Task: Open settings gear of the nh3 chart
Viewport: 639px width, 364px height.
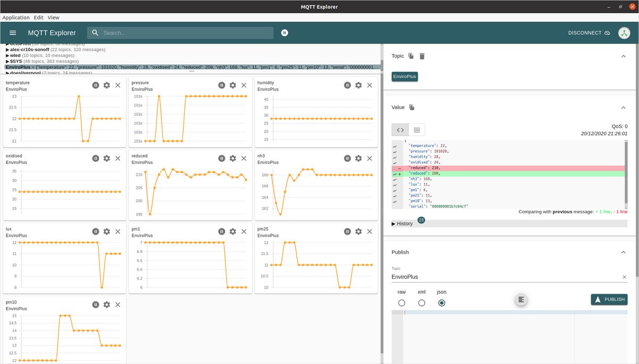Action: point(358,158)
